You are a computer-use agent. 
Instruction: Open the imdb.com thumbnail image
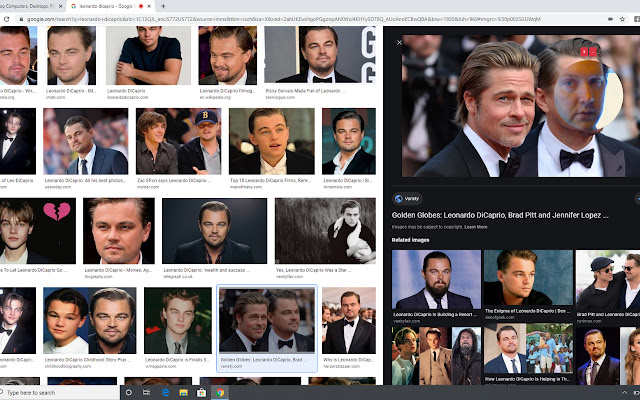point(71,55)
